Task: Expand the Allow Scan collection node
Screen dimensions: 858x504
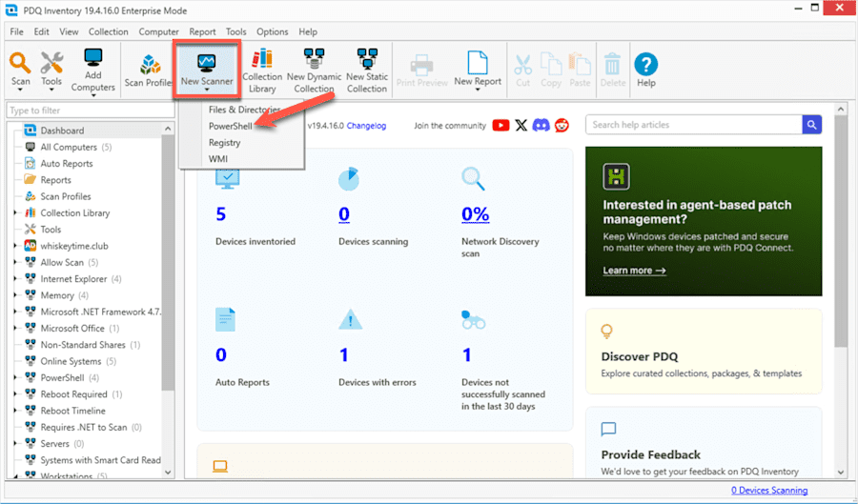Action: click(15, 262)
